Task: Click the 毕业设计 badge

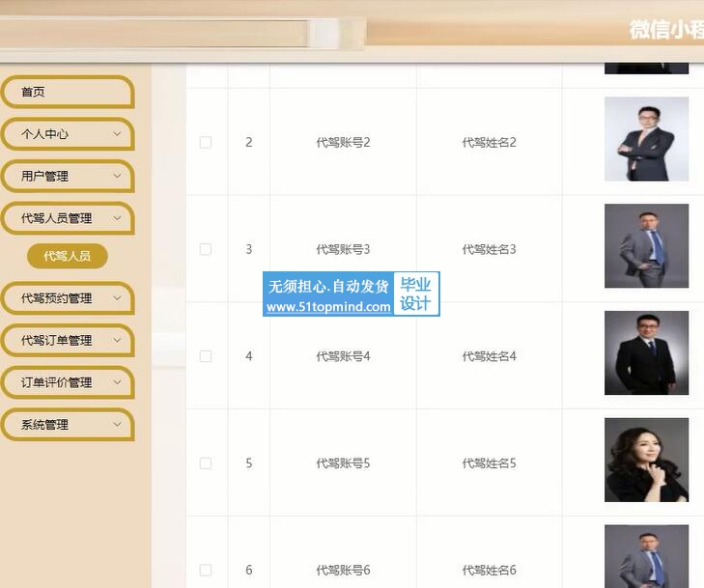Action: [x=416, y=294]
